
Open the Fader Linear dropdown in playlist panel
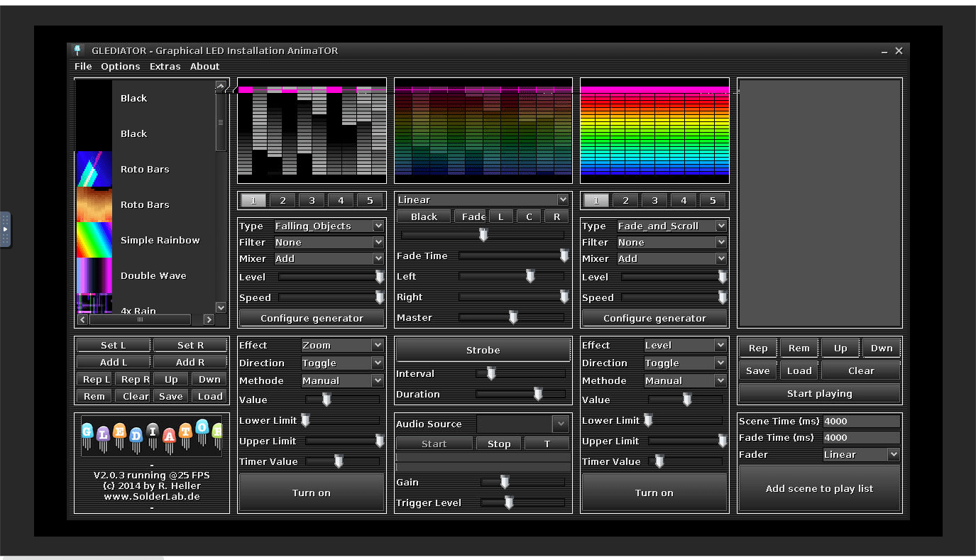click(893, 454)
